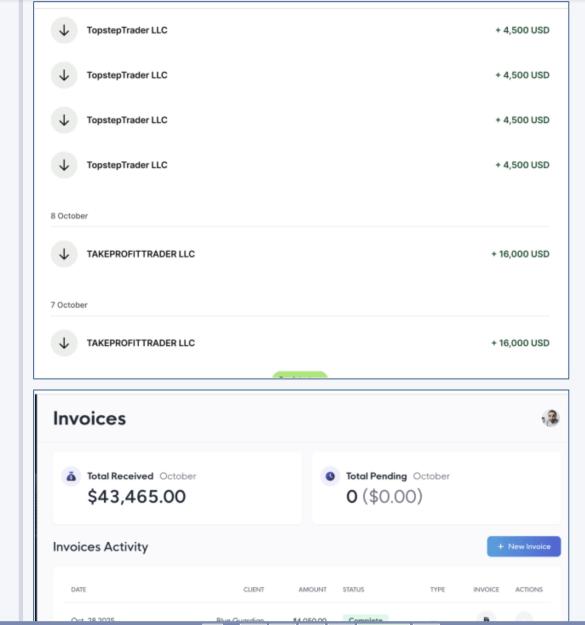Click the down-arrow icon of first TopstepTrader payment
Viewport: 585px width, 625px height.
coord(64,30)
